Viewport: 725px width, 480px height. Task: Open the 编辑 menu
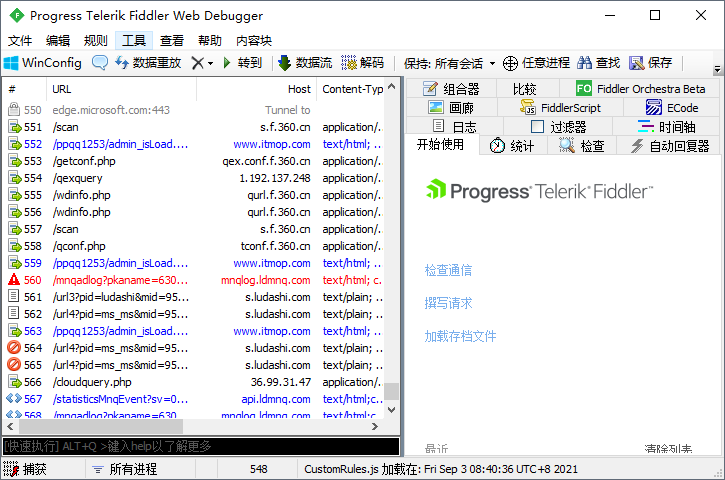coord(58,41)
